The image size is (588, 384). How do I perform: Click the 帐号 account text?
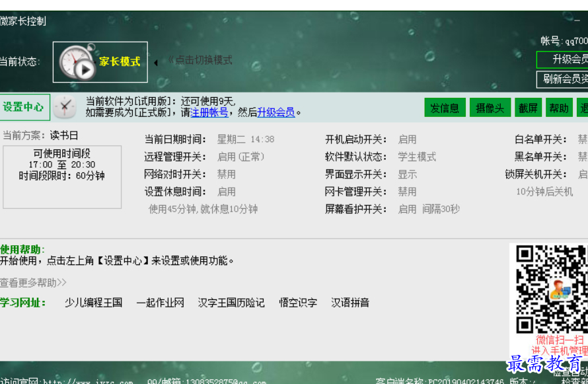pos(564,41)
